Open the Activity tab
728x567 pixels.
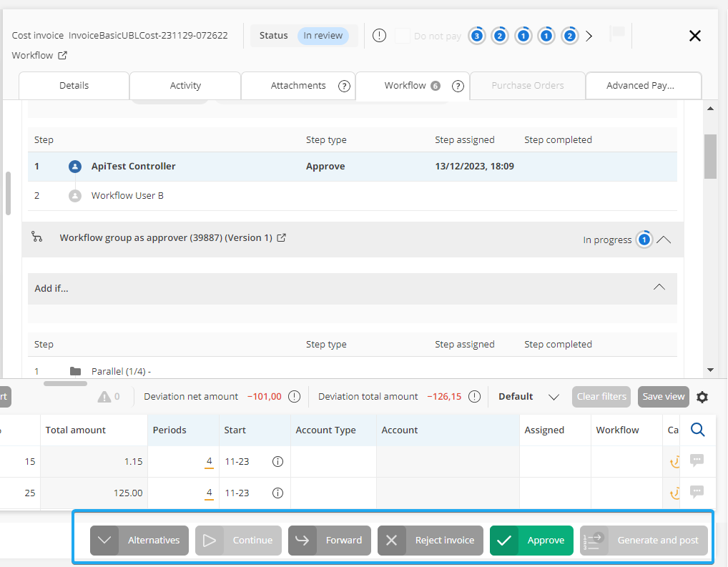click(185, 86)
